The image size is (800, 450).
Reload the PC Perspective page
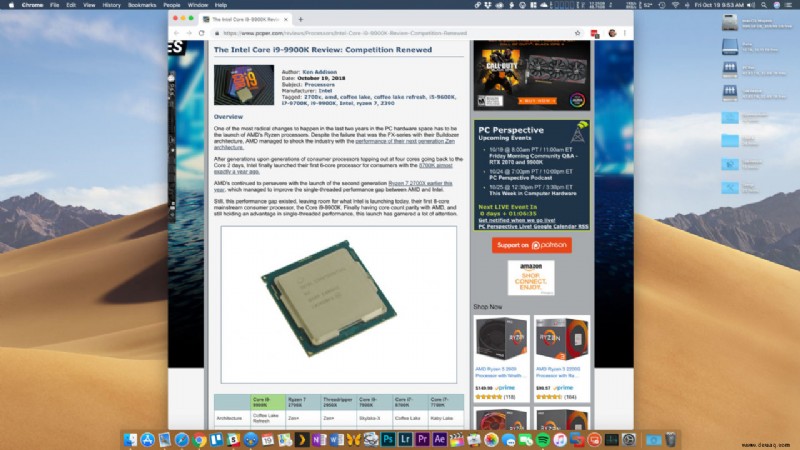(202, 33)
